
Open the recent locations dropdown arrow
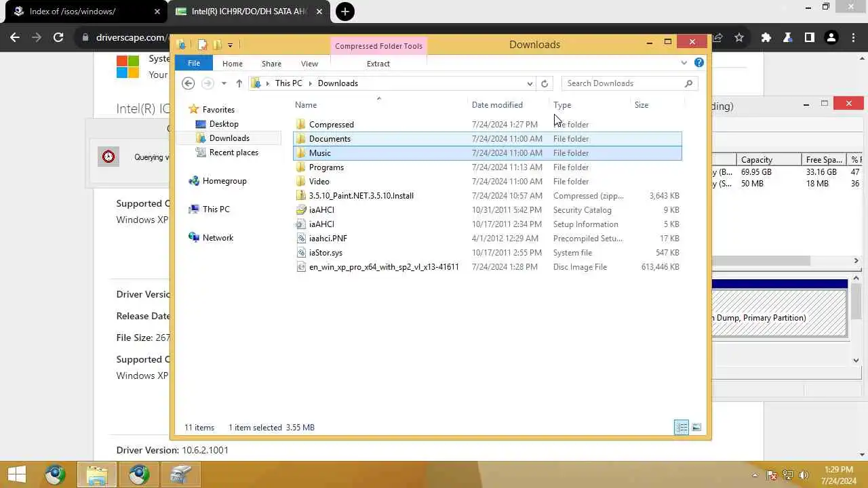[x=224, y=83]
